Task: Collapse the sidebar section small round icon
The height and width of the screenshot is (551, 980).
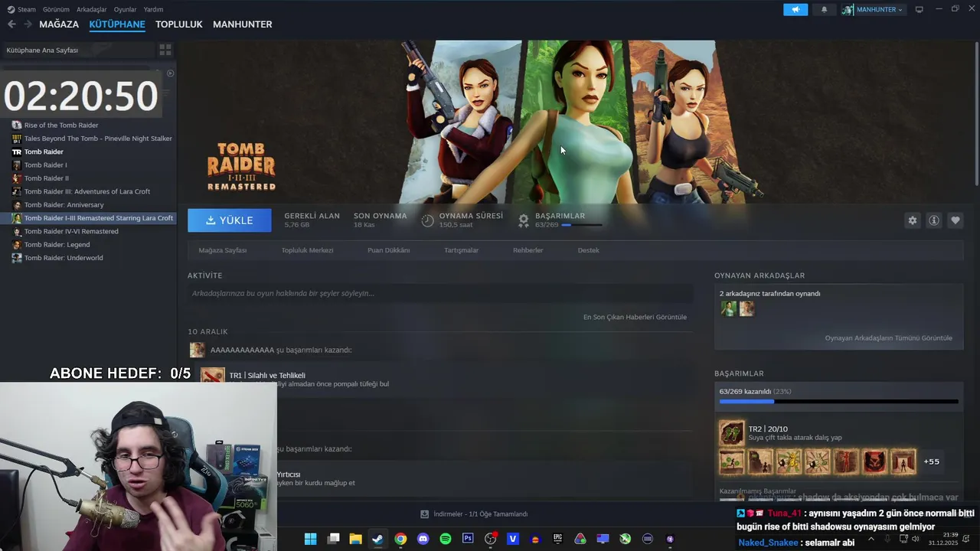Action: pyautogui.click(x=171, y=73)
